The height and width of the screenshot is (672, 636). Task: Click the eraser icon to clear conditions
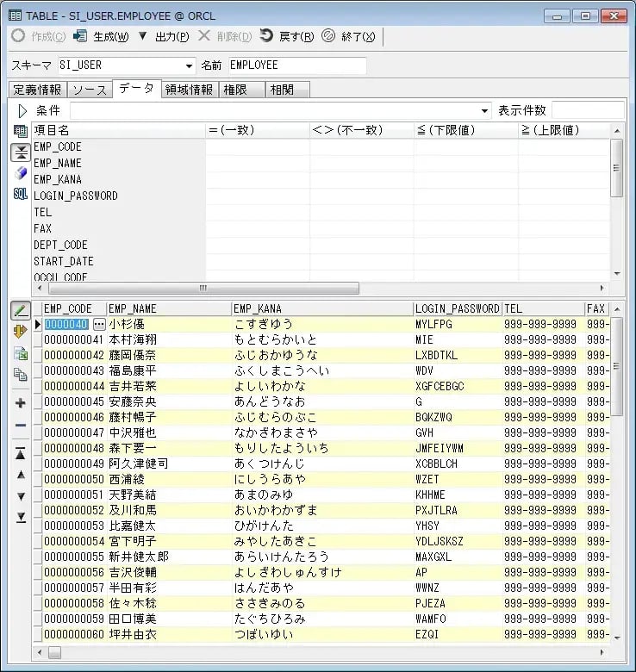(21, 173)
